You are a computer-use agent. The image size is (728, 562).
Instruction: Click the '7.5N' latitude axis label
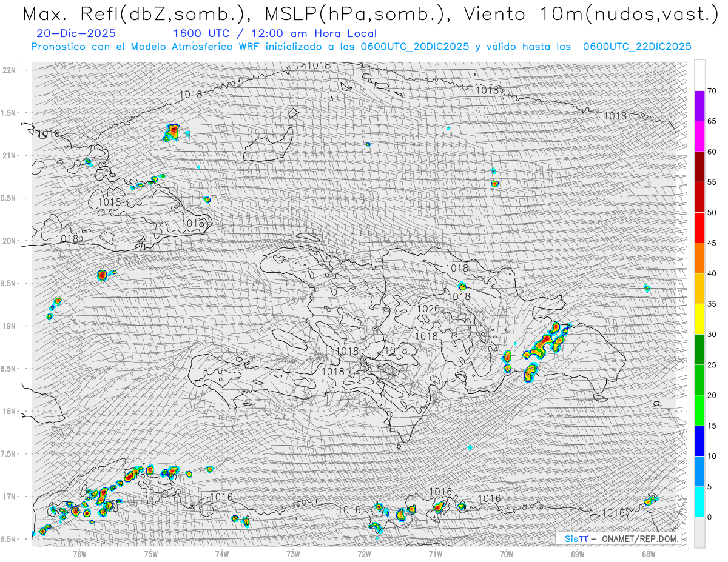click(9, 453)
